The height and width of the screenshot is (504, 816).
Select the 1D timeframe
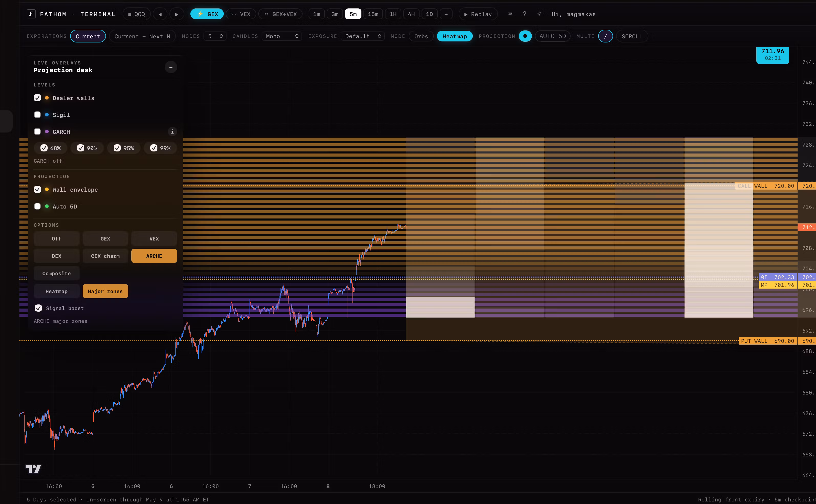pyautogui.click(x=430, y=14)
